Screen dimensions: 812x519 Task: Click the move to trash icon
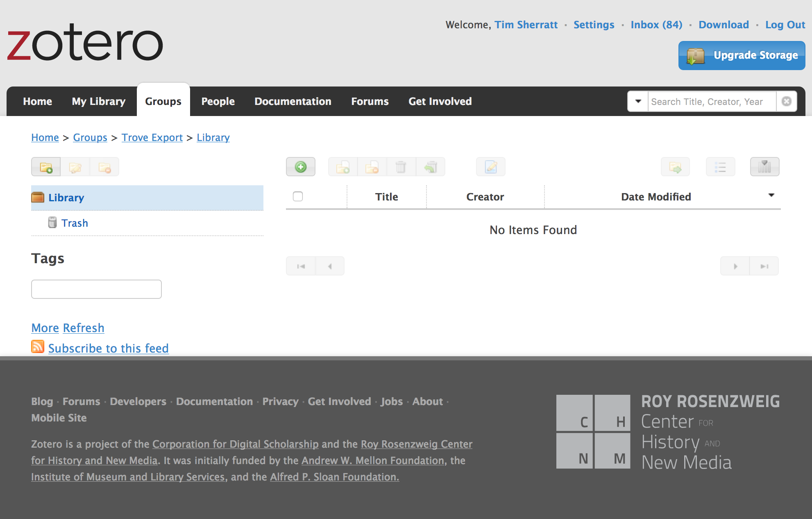click(401, 167)
